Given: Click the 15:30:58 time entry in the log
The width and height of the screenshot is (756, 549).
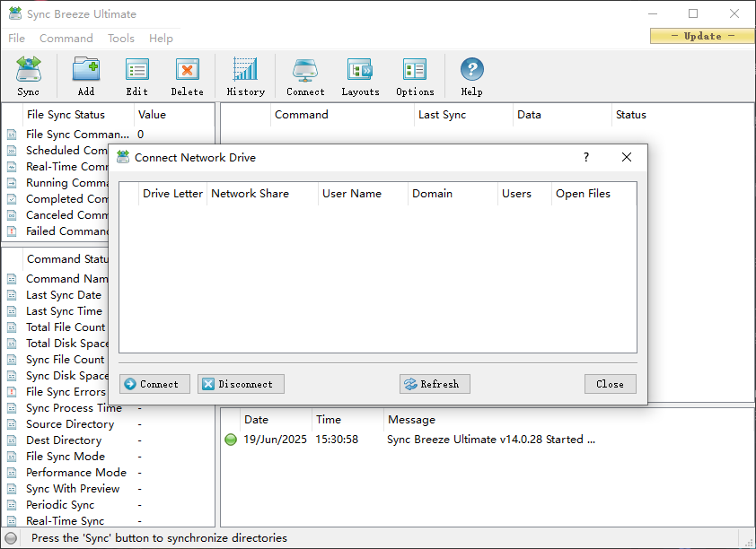Looking at the screenshot, I should 337,440.
